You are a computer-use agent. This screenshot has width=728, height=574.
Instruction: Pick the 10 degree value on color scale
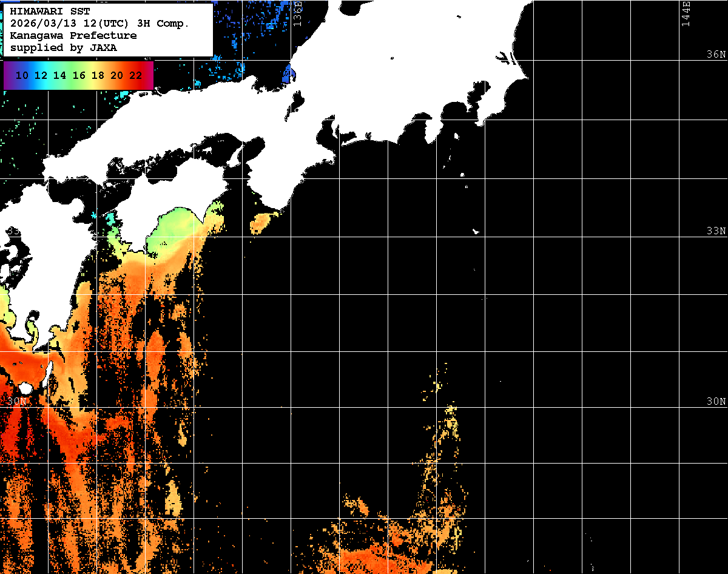pyautogui.click(x=22, y=76)
